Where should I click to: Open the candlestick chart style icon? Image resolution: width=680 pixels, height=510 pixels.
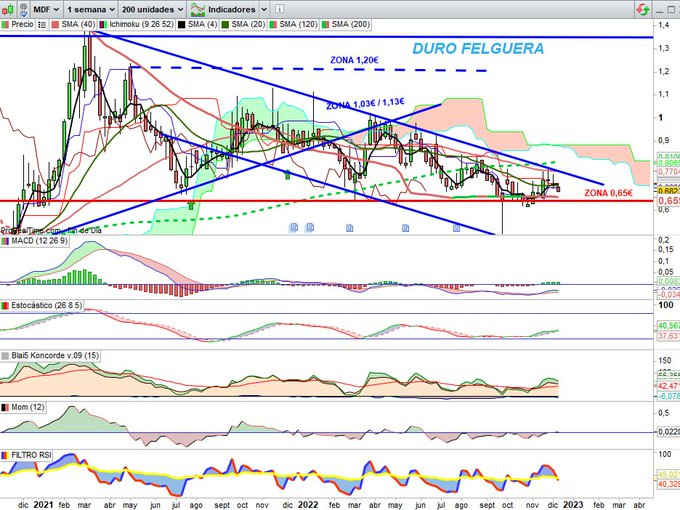[x=7, y=9]
